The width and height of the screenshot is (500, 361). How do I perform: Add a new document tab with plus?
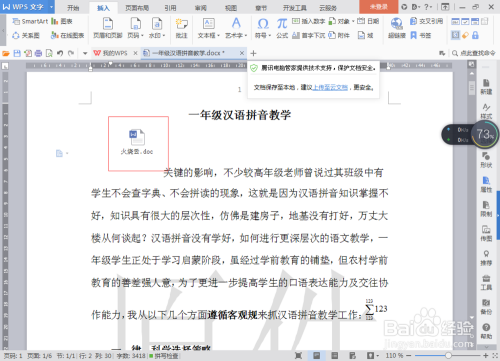(253, 53)
